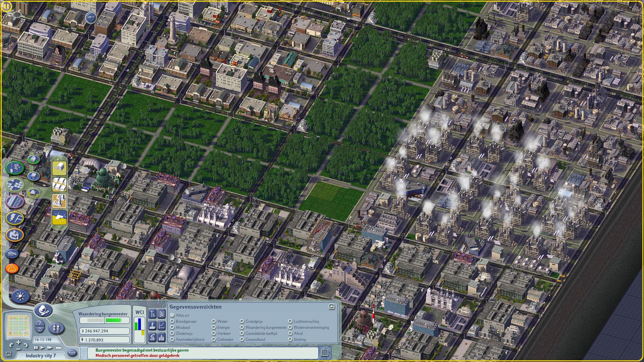Screen dimensions: 644x362
Task: Set simulation to normal play speed
Action: (43, 348)
